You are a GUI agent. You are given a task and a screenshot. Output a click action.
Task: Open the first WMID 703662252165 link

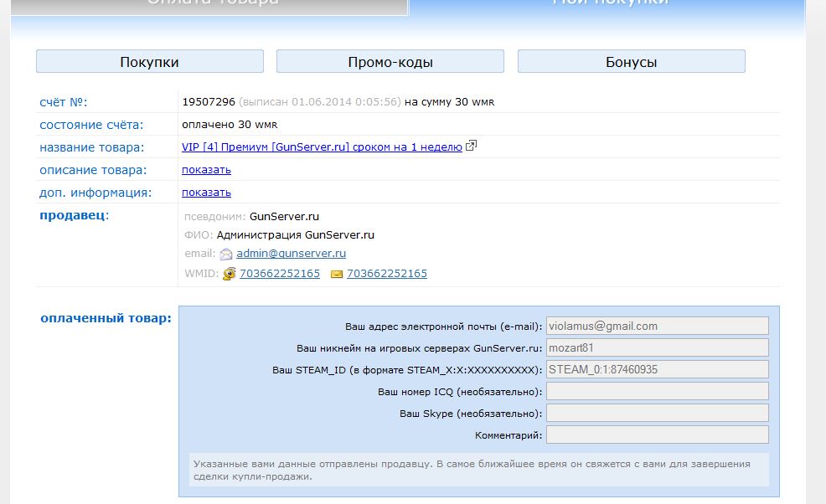click(x=280, y=274)
